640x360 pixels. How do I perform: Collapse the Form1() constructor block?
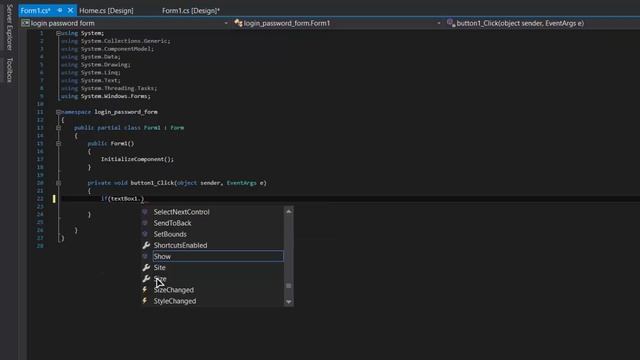tap(58, 144)
